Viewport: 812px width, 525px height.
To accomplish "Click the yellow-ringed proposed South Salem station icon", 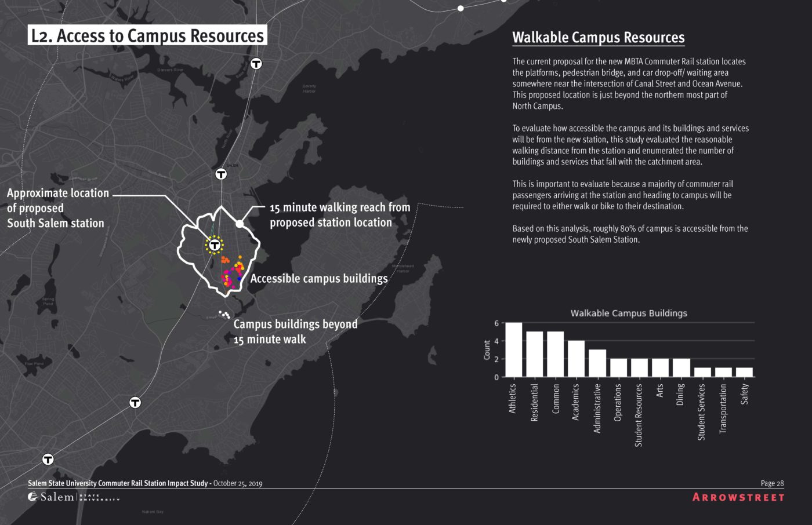I will (x=214, y=245).
